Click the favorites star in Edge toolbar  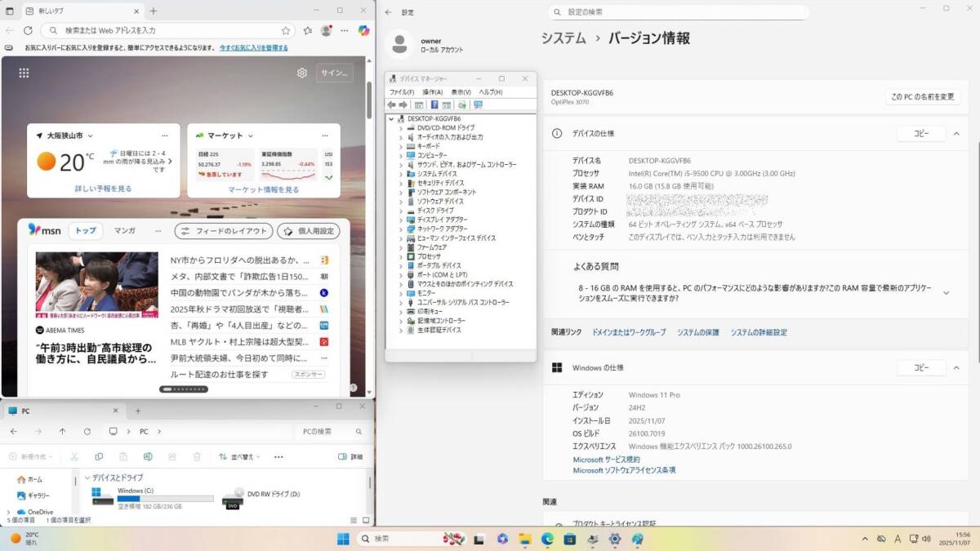point(286,30)
